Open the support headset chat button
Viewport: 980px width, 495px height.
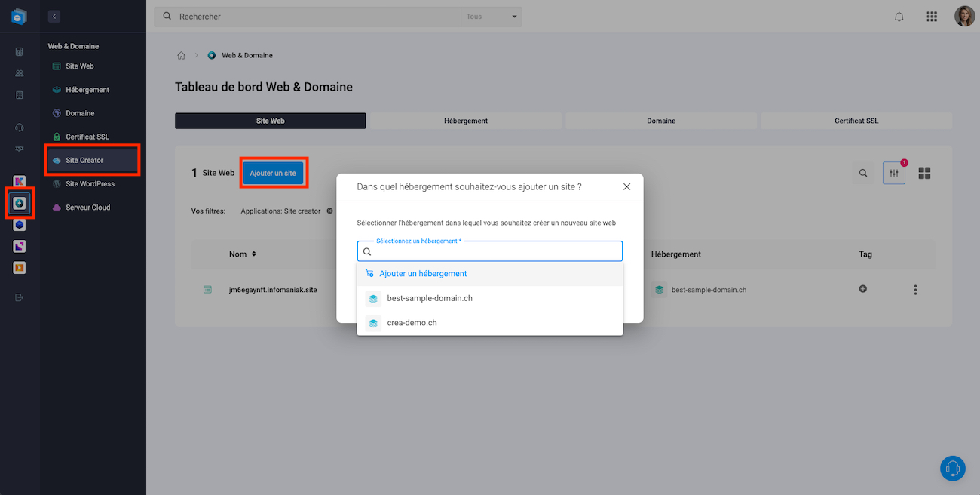pos(953,468)
